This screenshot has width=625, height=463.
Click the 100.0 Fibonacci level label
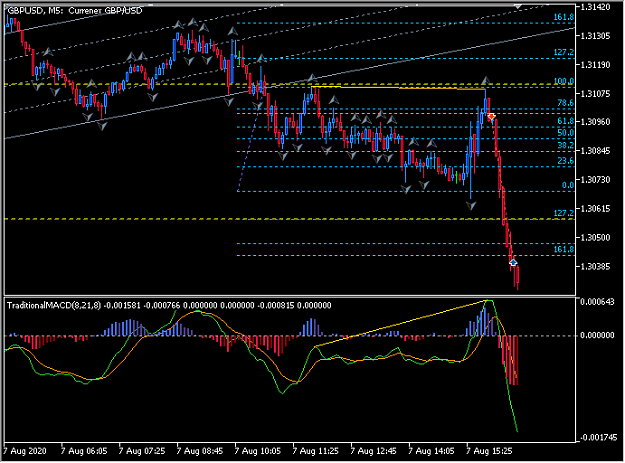(564, 81)
